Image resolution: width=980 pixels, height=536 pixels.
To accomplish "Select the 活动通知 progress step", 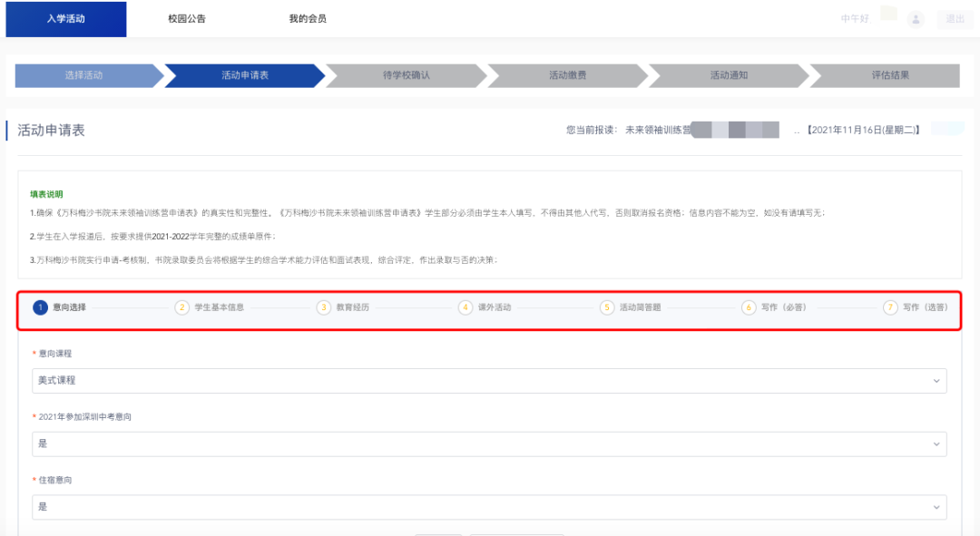I will click(x=729, y=75).
